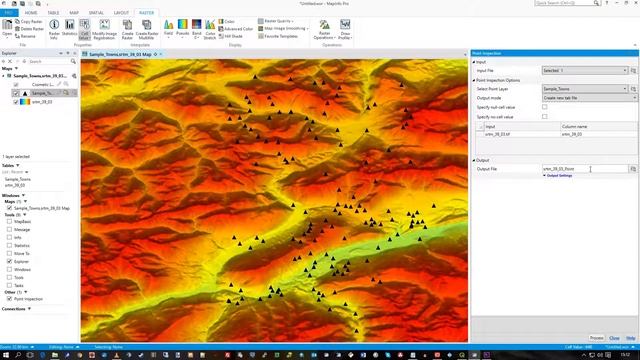The height and width of the screenshot is (360, 640).
Task: Launch Create Raster Multifile
Action: (147, 29)
